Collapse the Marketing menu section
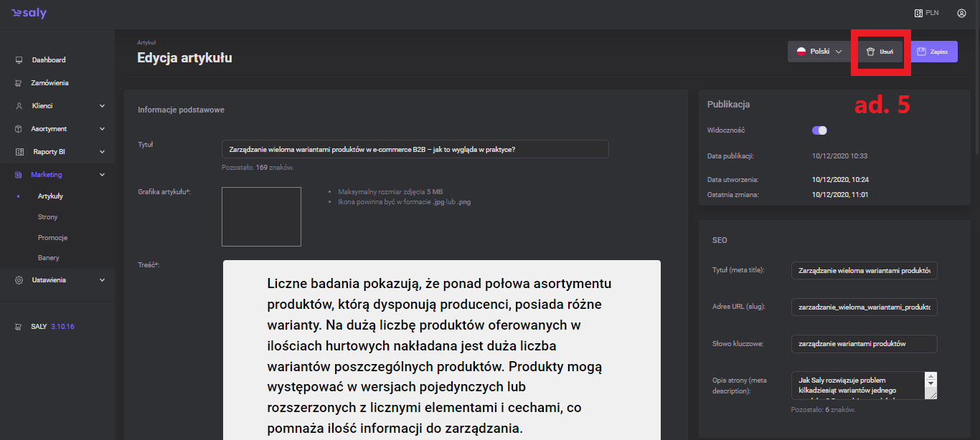This screenshot has height=440, width=980. 102,175
